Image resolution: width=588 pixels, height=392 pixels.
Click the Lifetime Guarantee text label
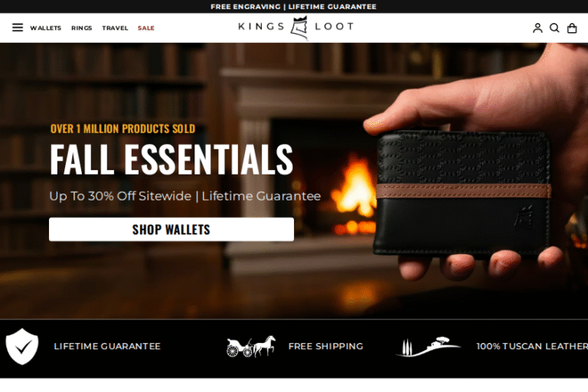[x=107, y=346]
